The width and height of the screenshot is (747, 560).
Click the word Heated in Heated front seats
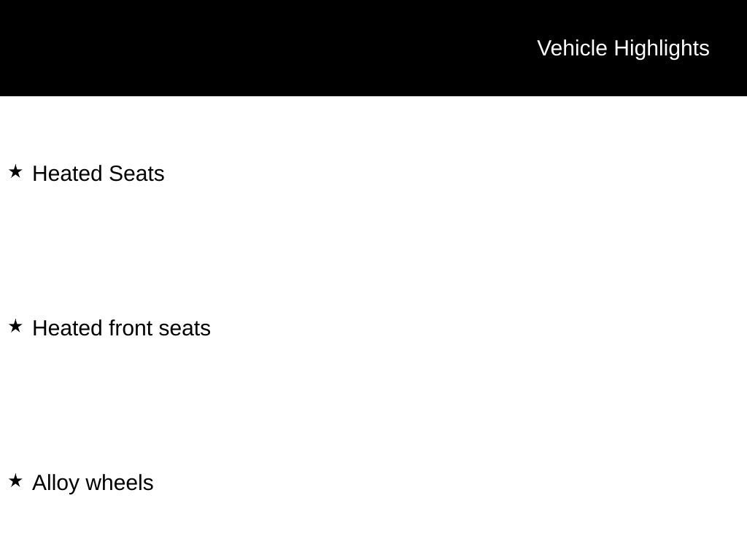pyautogui.click(x=68, y=328)
